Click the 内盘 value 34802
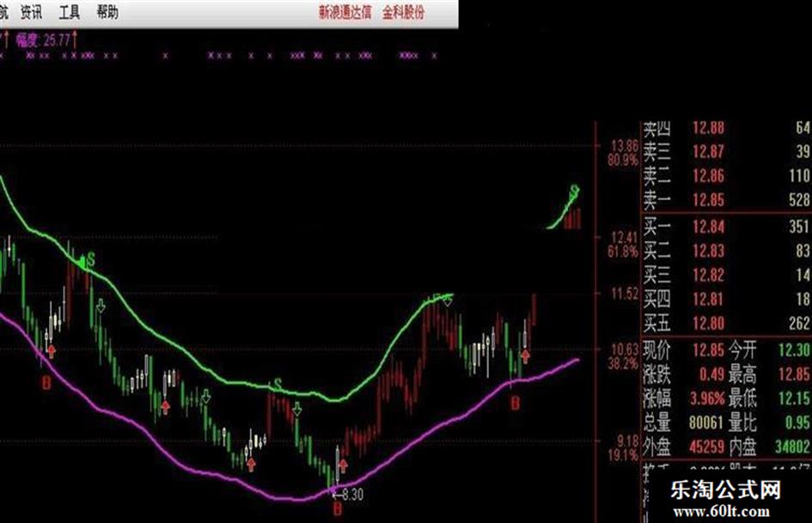812x523 pixels. 792,447
